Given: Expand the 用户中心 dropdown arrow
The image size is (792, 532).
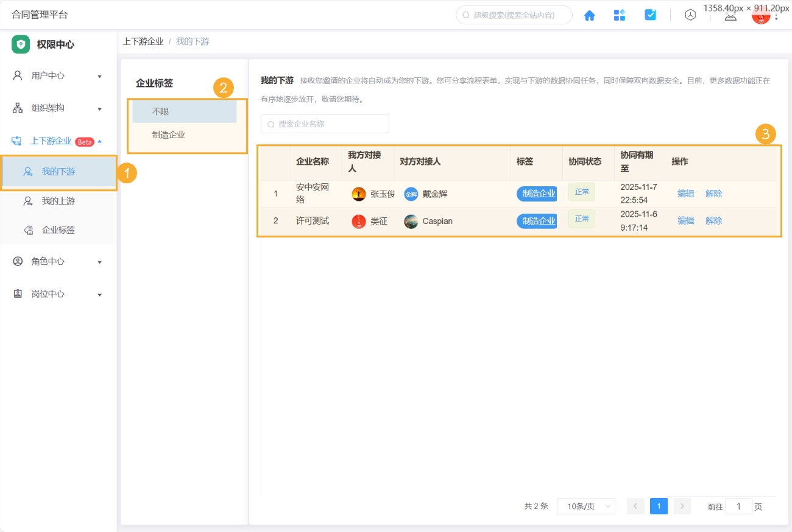Looking at the screenshot, I should pyautogui.click(x=99, y=75).
